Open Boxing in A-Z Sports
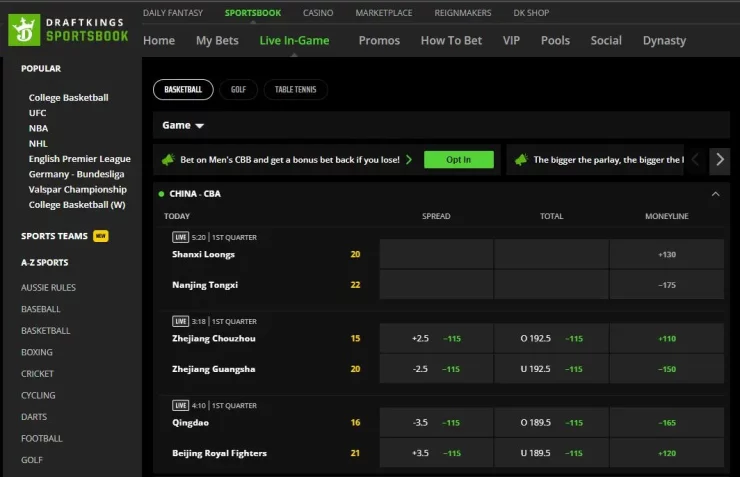 click(x=37, y=352)
